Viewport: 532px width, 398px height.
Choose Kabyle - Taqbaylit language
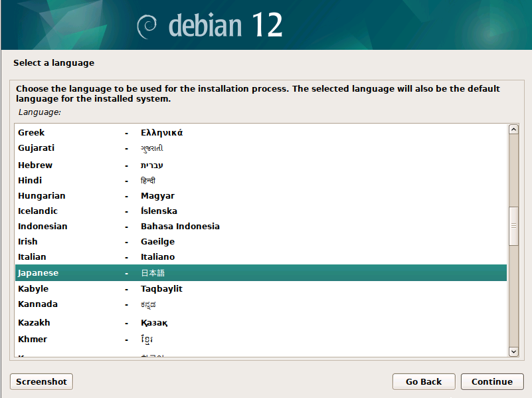coord(261,289)
